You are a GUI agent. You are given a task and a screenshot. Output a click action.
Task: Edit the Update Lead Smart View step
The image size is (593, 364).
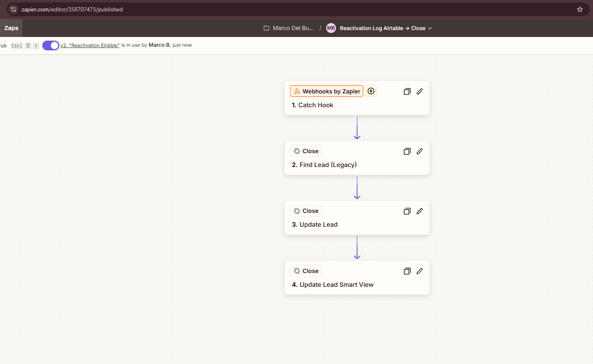coord(420,271)
